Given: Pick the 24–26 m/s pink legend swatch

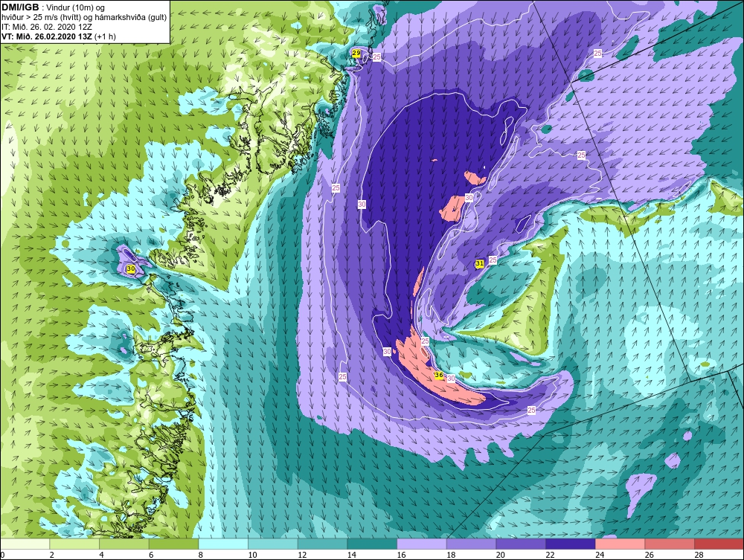Looking at the screenshot, I should pyautogui.click(x=620, y=544).
